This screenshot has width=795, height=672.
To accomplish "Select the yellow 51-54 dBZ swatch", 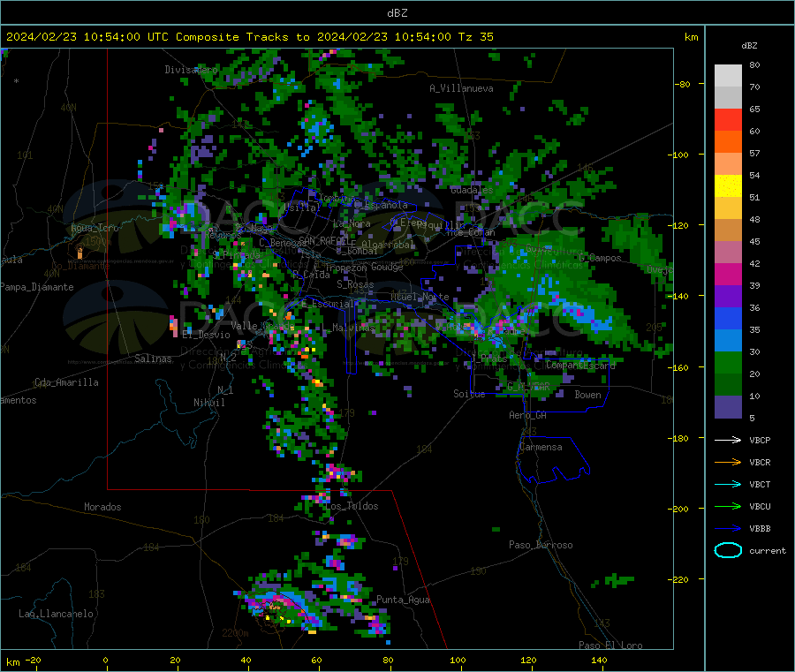I will (728, 186).
